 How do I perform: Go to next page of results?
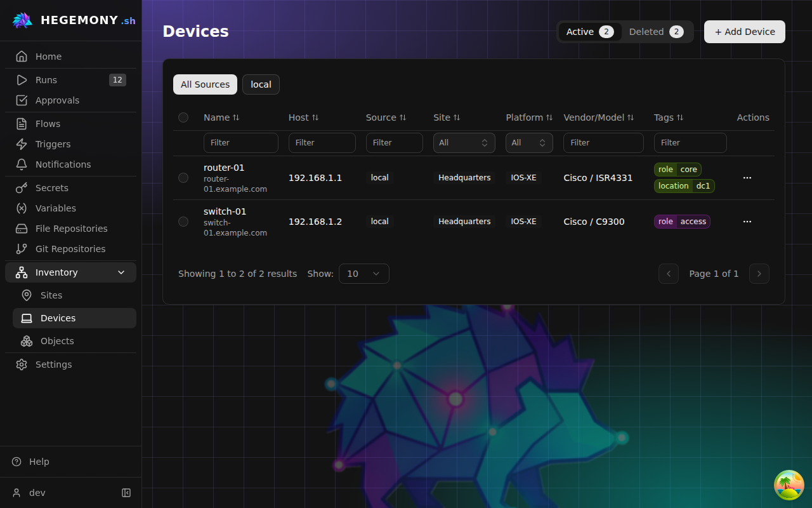click(759, 274)
